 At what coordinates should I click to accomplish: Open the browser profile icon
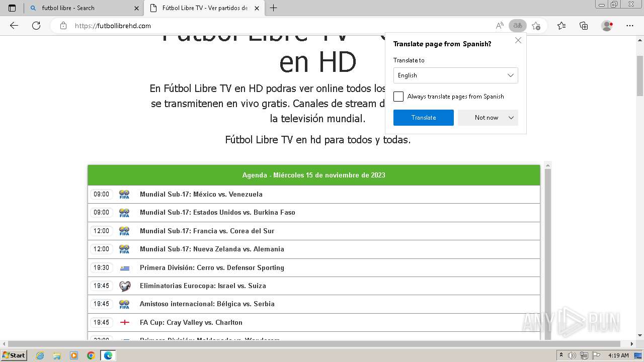[x=607, y=26]
